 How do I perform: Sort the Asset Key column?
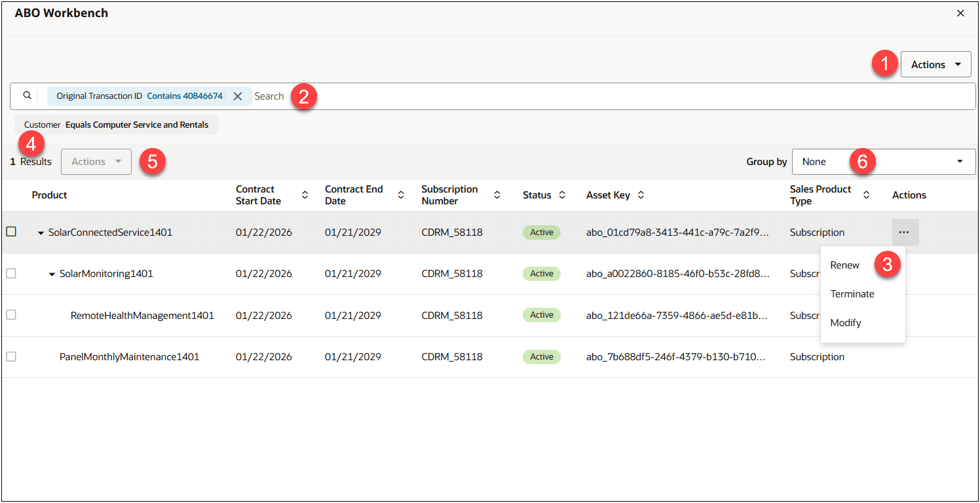(x=641, y=195)
